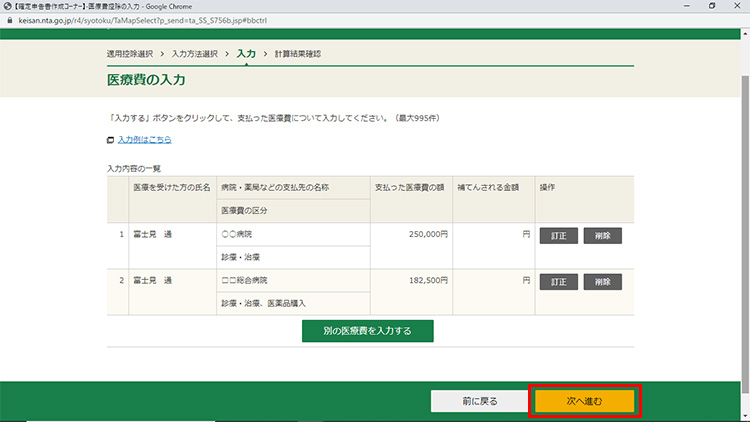This screenshot has width=750, height=422.
Task: Proceed with the 次へ進む button
Action: [584, 400]
